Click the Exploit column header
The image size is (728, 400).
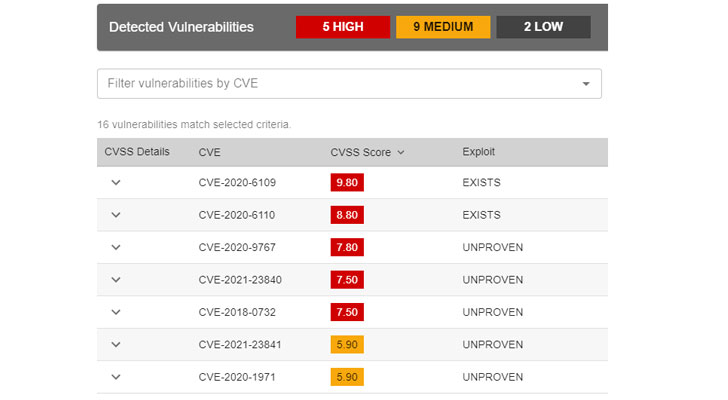478,152
